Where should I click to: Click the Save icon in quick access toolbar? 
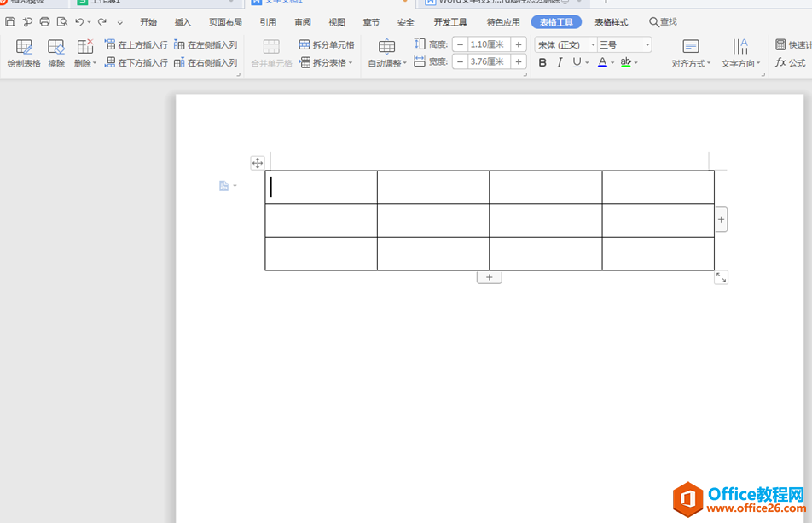click(10, 21)
